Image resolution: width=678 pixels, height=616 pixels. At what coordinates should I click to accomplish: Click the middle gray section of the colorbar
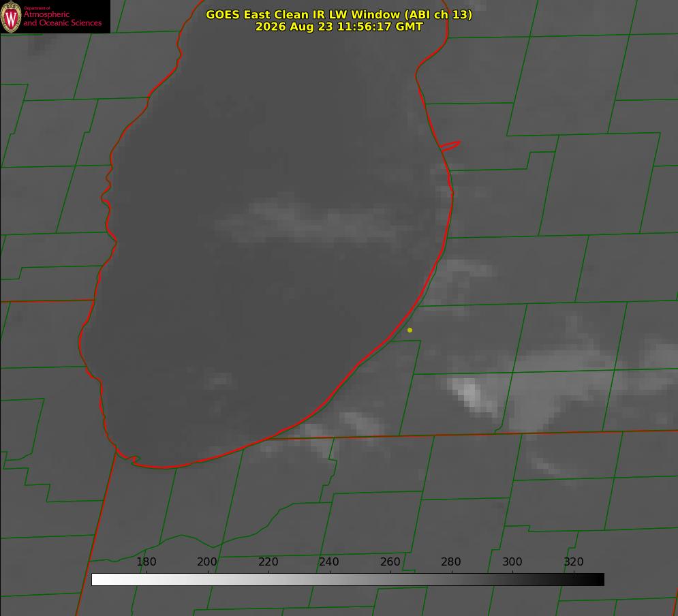(348, 579)
